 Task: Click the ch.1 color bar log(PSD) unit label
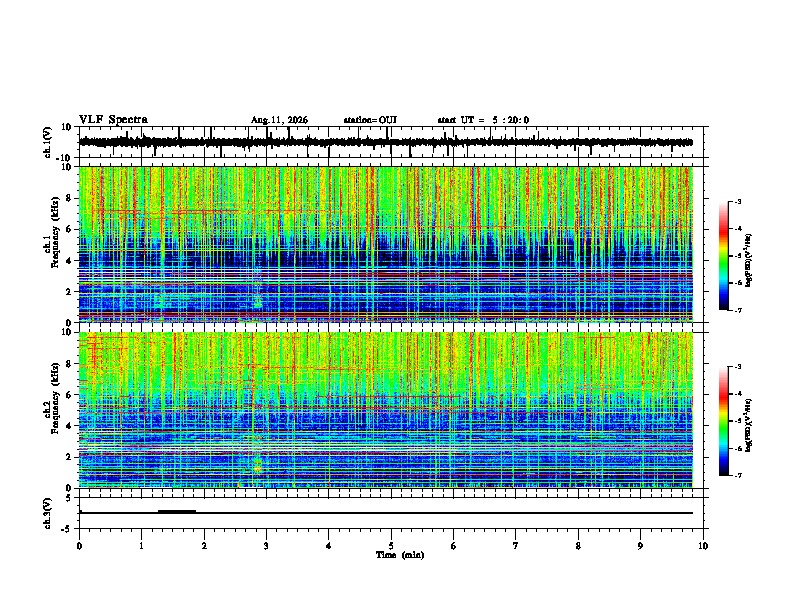coord(749,260)
